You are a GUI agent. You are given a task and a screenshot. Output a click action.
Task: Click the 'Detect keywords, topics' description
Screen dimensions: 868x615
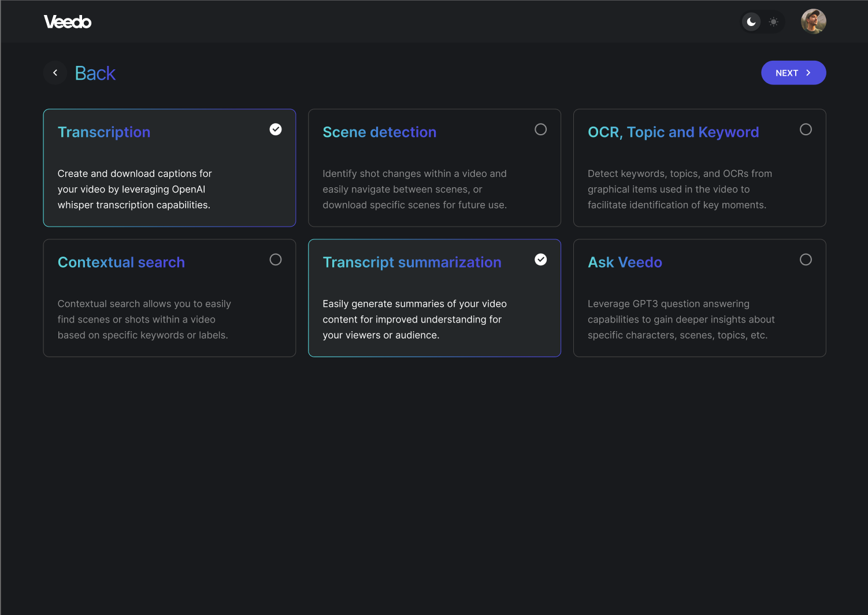tap(680, 189)
